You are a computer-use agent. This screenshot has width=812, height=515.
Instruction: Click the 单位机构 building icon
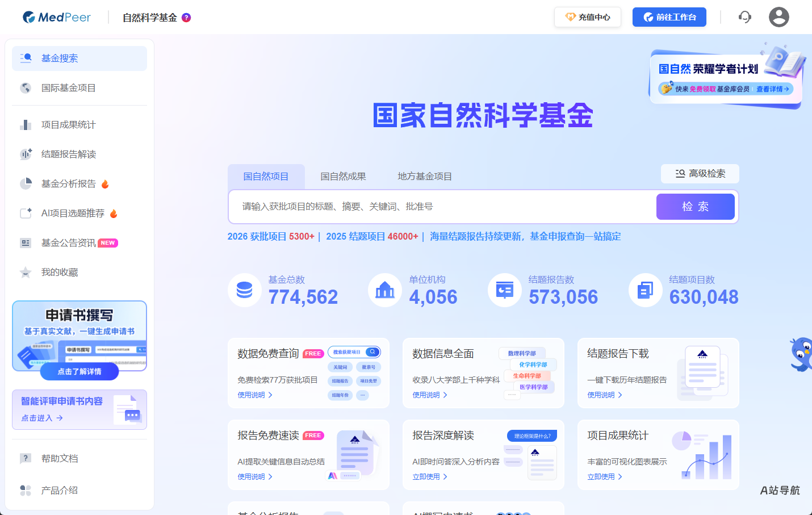click(x=385, y=290)
